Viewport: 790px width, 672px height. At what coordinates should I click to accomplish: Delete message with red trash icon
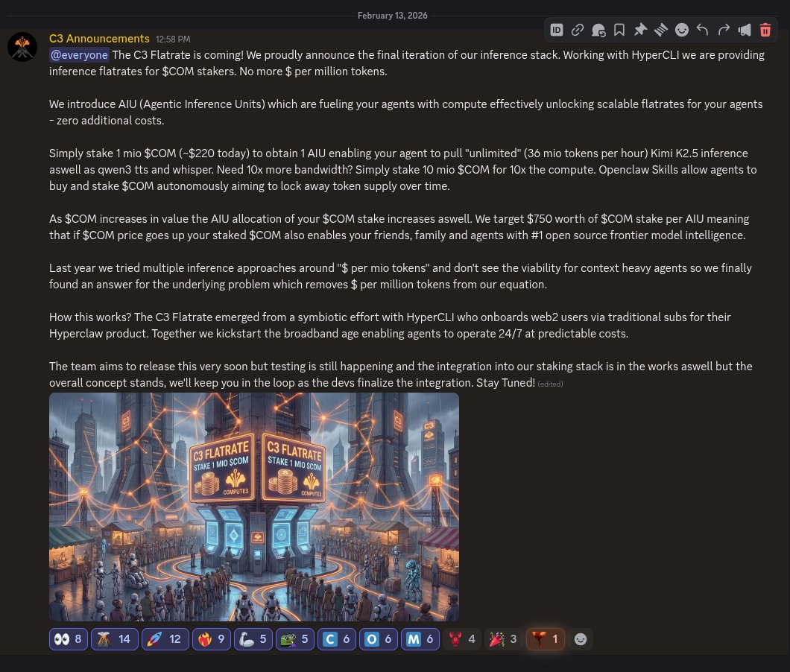(x=765, y=31)
